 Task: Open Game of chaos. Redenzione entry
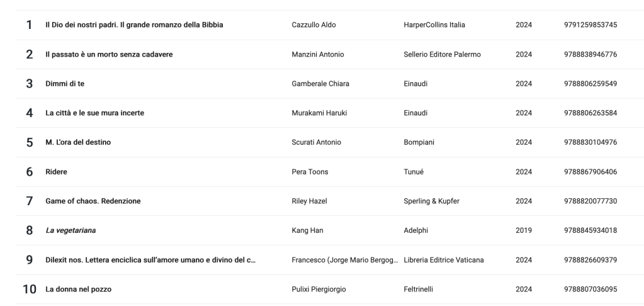[93, 201]
